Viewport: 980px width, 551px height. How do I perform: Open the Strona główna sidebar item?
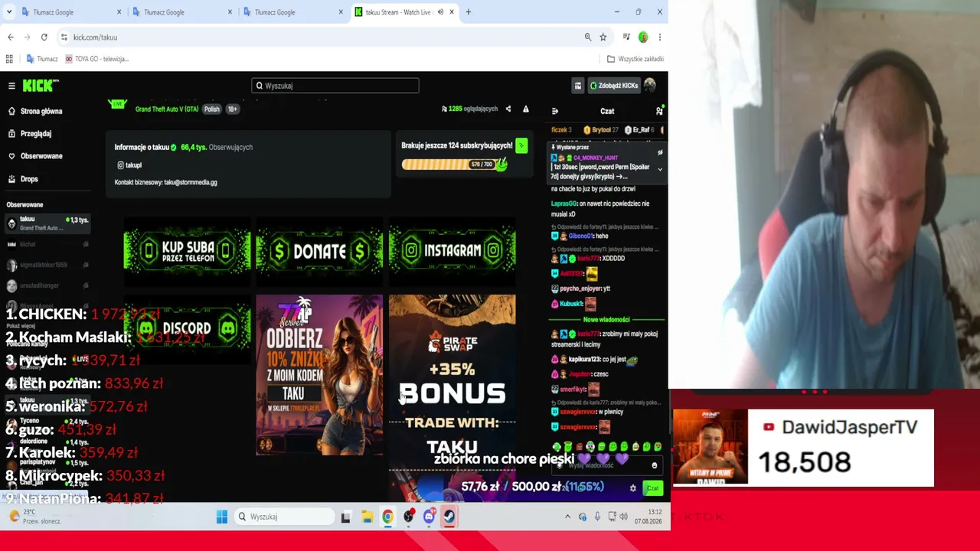coord(41,111)
